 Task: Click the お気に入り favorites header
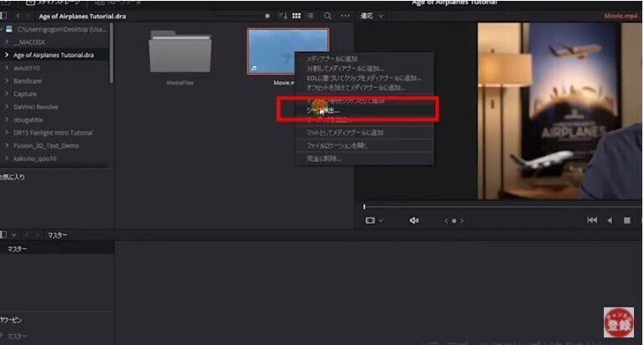coord(13,177)
